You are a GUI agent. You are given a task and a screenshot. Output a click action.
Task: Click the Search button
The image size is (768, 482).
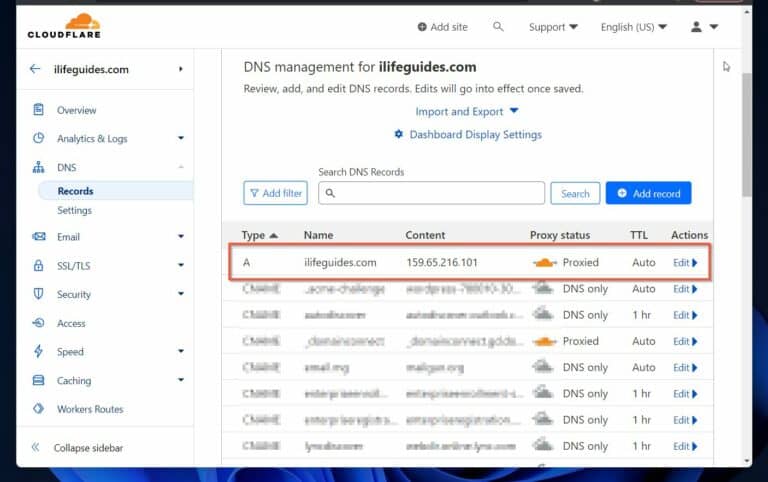click(575, 193)
